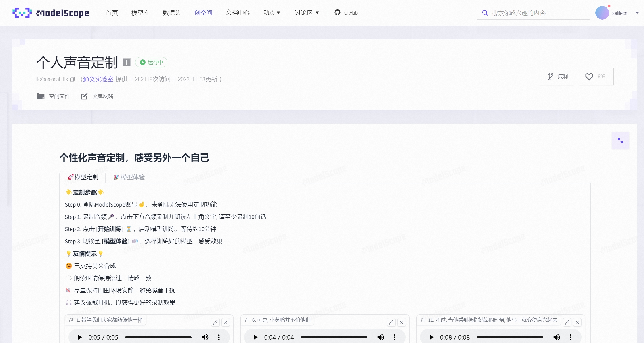
Task: Seek on the sentence 6 audio progress bar
Action: coord(334,337)
